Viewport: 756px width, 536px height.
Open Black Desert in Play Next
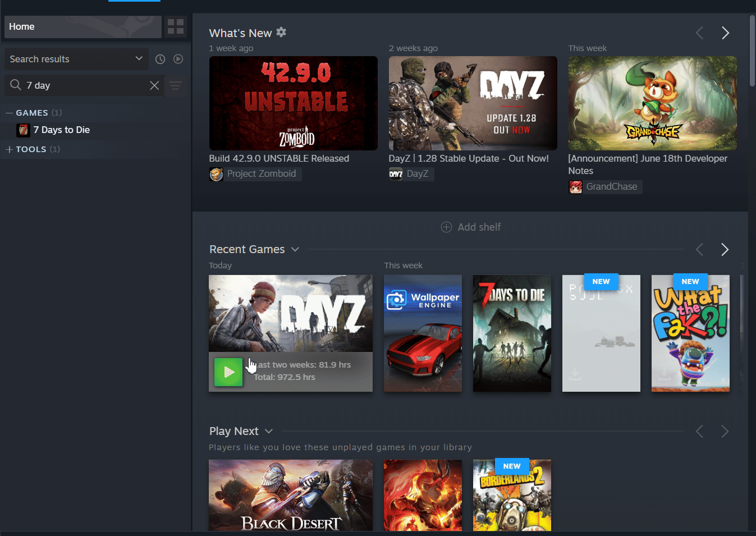pos(291,495)
